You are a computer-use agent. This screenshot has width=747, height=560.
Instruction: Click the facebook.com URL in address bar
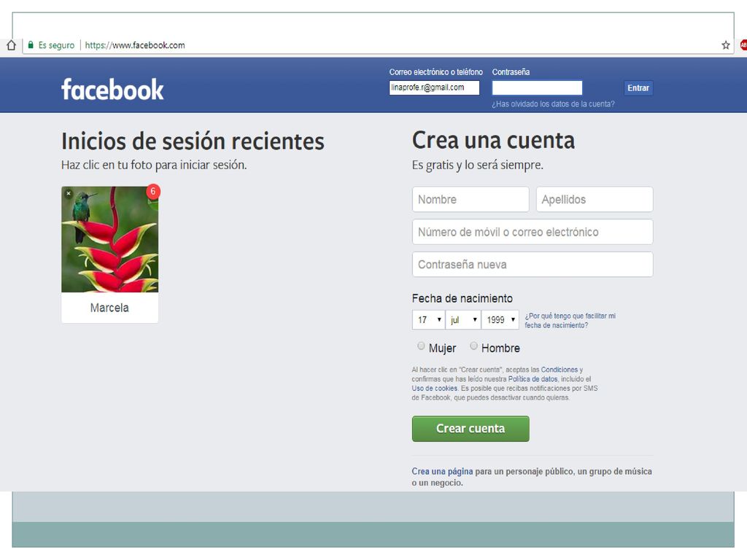[135, 45]
